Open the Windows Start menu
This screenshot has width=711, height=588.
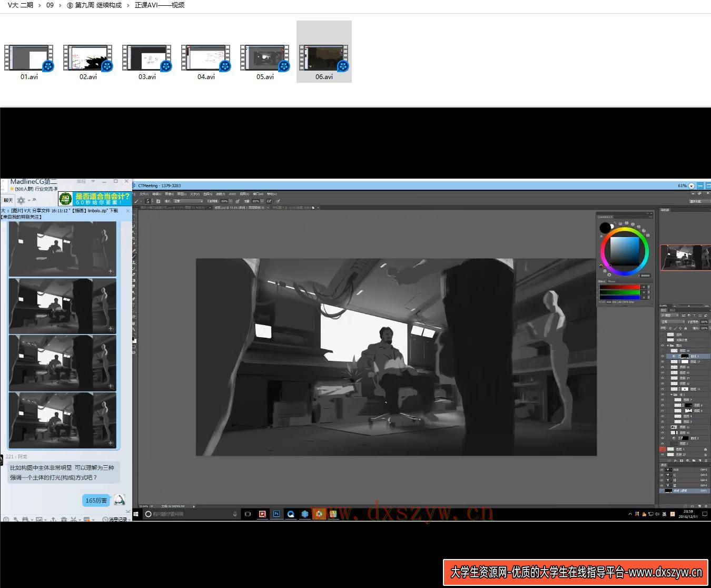click(x=135, y=514)
